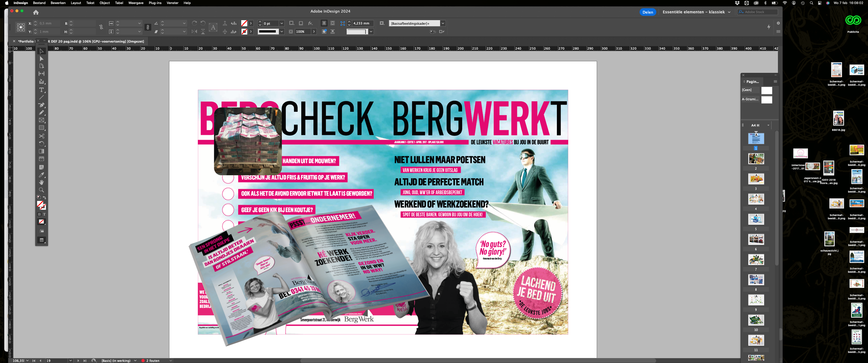Open the object style dropdown Basisafbeeldingskader

tap(443, 23)
